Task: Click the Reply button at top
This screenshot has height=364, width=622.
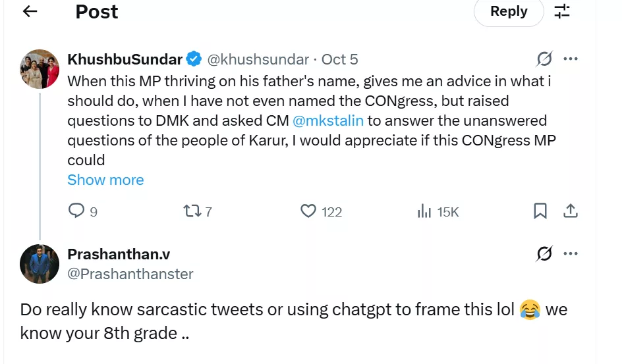Action: tap(508, 11)
